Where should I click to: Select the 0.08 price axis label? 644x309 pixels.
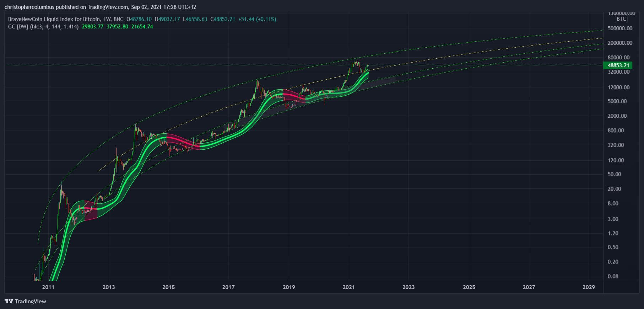[x=613, y=276]
